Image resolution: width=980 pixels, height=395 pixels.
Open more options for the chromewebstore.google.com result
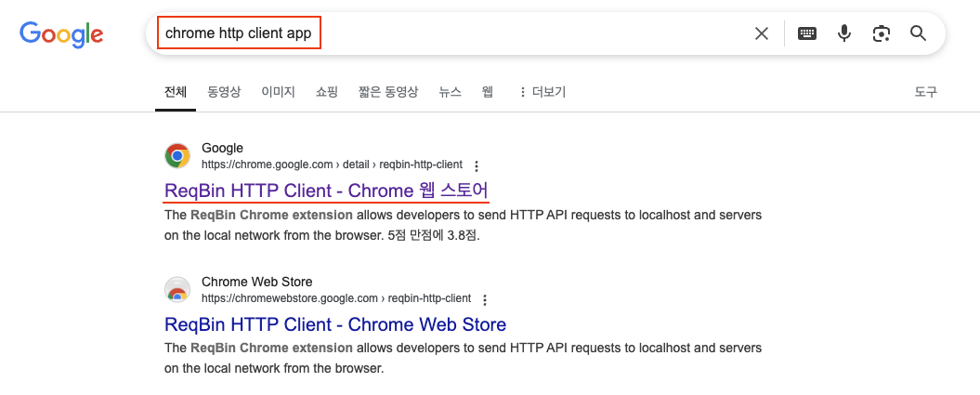click(485, 299)
